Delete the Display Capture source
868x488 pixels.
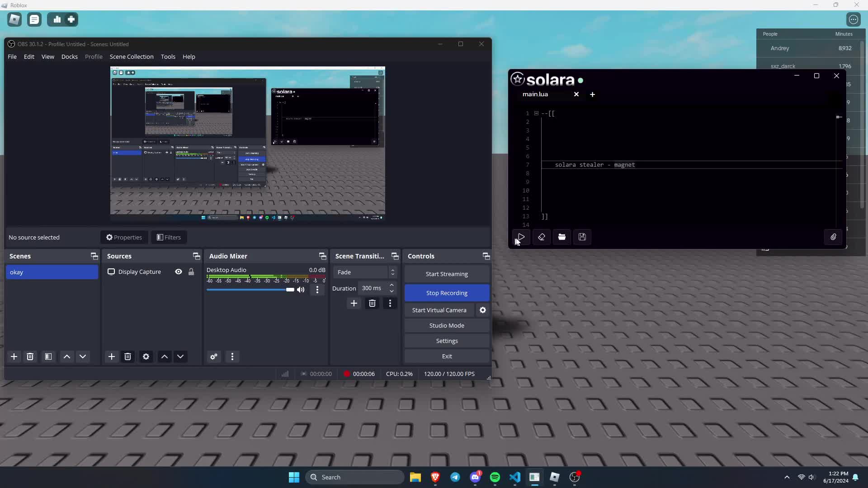(x=128, y=357)
